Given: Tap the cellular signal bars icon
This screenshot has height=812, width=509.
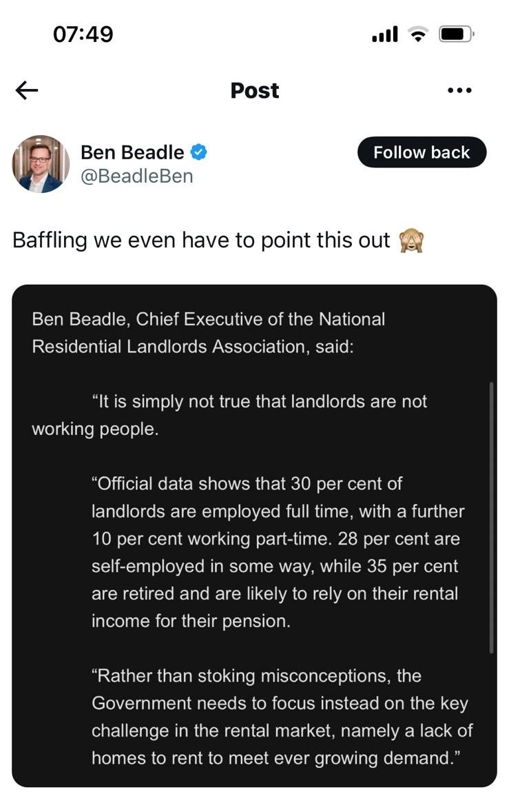Looking at the screenshot, I should coord(385,34).
